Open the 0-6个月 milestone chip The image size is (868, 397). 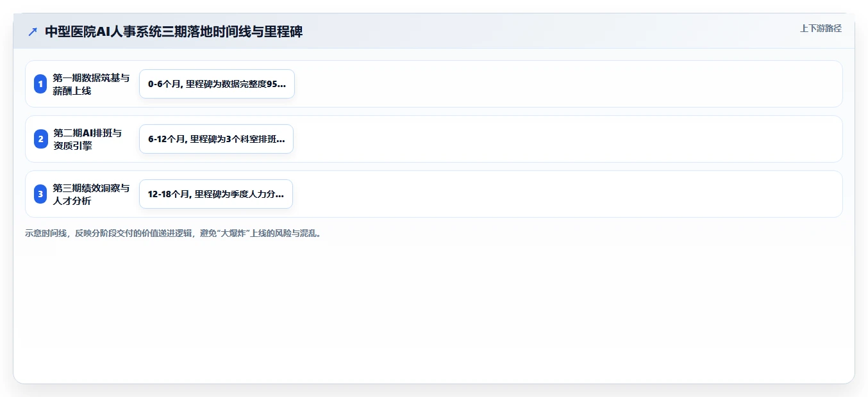[x=217, y=84]
